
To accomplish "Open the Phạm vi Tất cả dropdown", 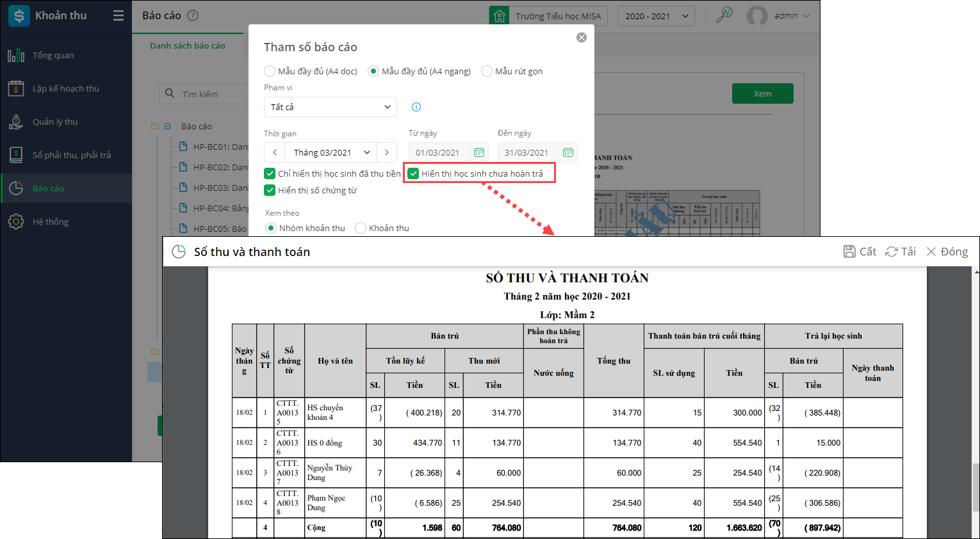I will click(330, 107).
